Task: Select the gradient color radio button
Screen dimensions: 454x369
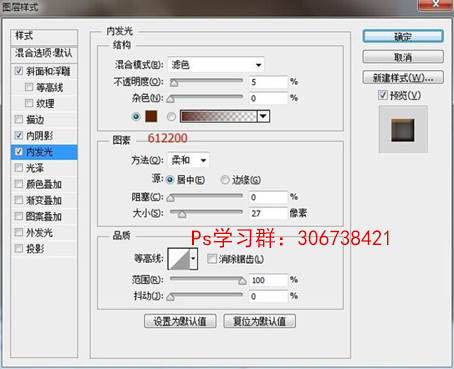Action: [x=171, y=117]
